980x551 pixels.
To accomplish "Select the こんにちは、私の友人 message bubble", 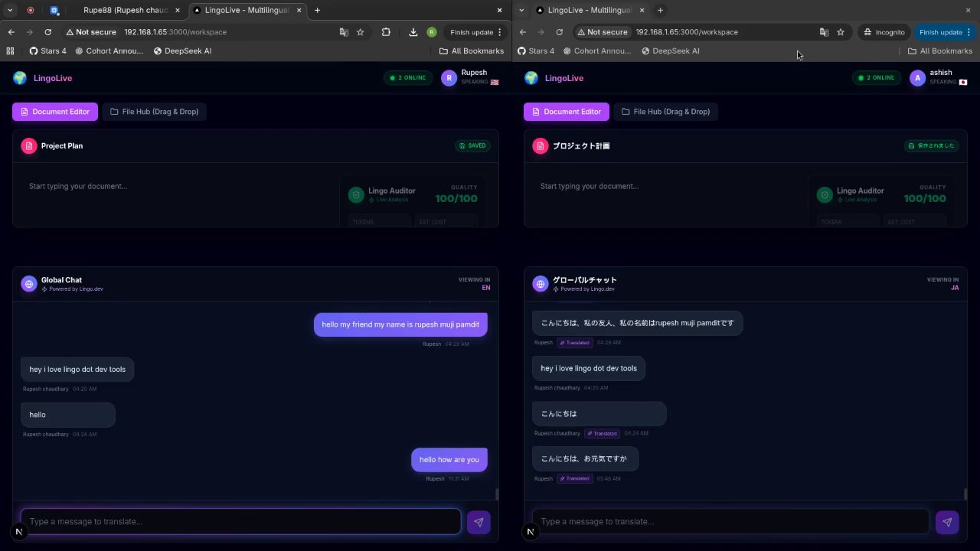I will (637, 323).
